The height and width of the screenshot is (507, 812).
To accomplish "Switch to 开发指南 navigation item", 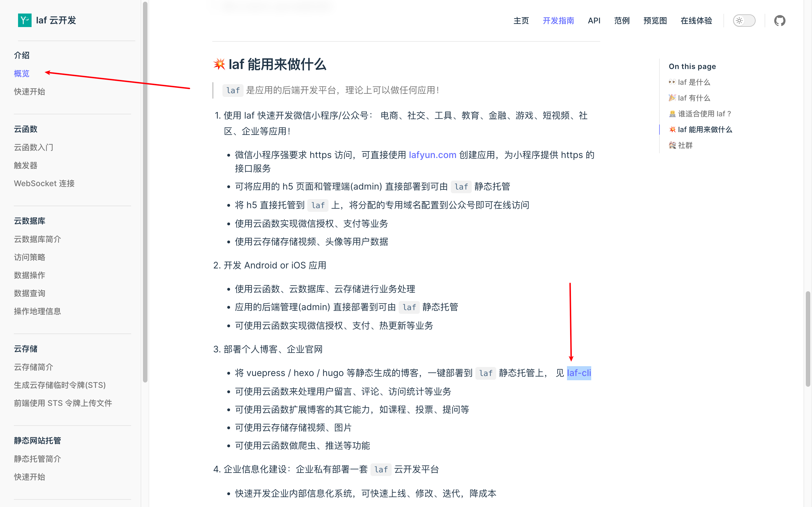I will pos(558,21).
